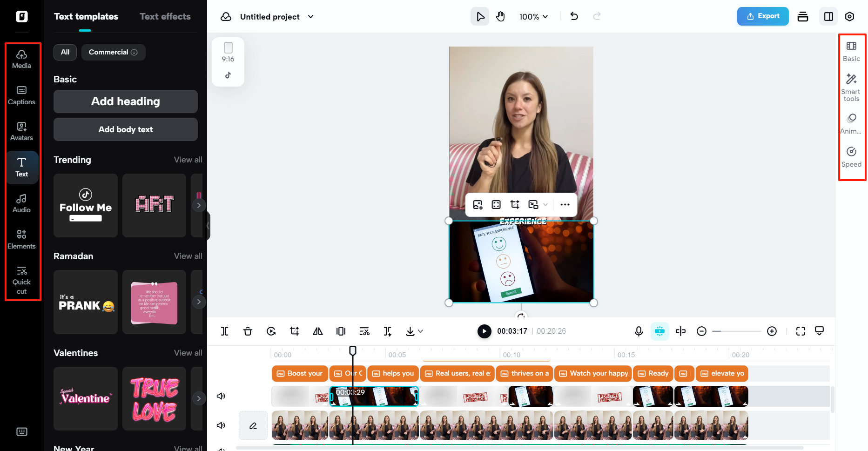Switch to the Text effects tab
Screen dimensions: 868x451
pyautogui.click(x=165, y=16)
